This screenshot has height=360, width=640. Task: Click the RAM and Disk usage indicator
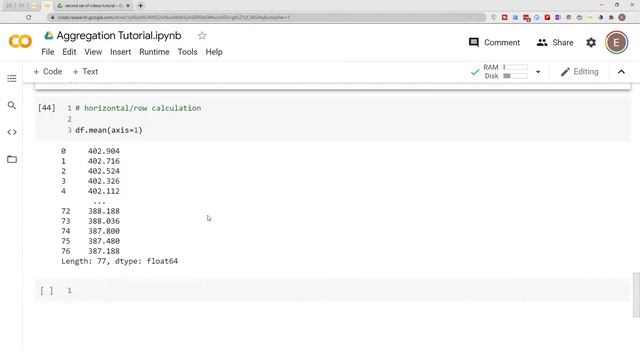coord(505,71)
